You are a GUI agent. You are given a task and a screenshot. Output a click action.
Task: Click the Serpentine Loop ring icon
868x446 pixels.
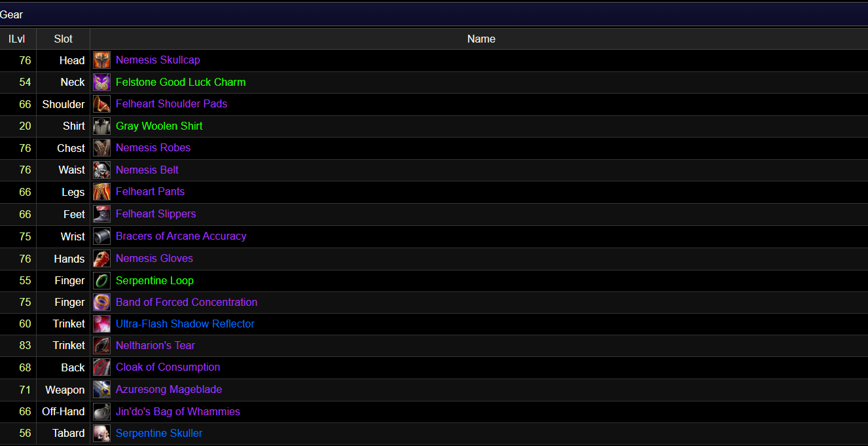coord(101,280)
